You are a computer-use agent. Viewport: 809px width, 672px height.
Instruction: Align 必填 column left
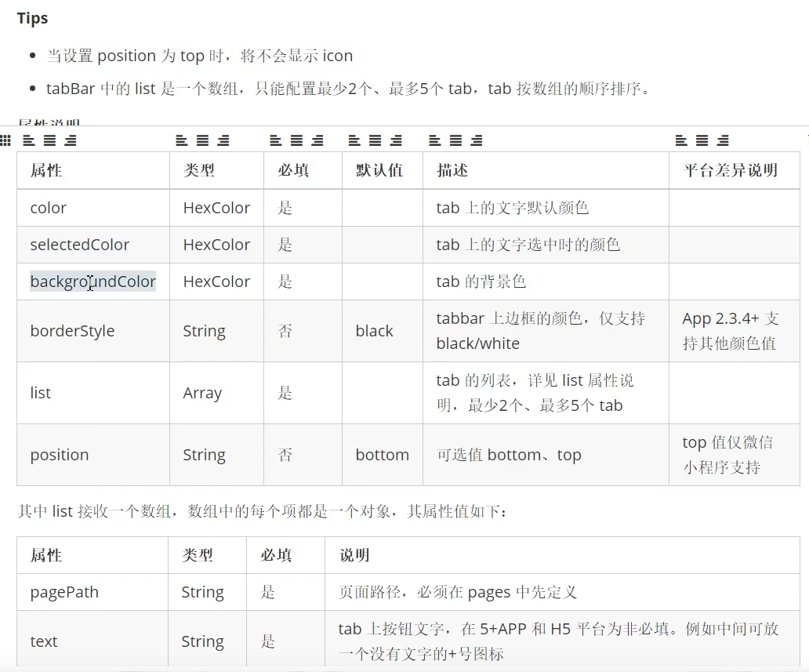276,140
